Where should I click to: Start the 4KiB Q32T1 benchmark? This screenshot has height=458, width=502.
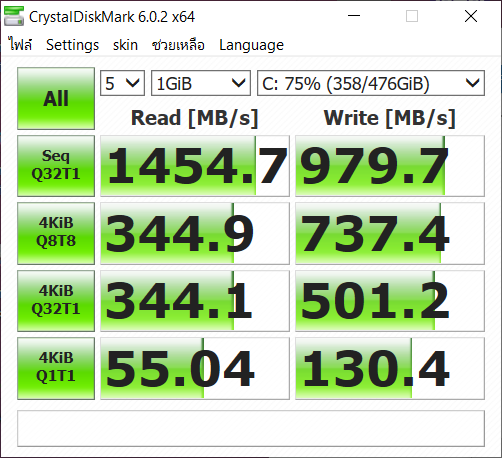pyautogui.click(x=56, y=301)
